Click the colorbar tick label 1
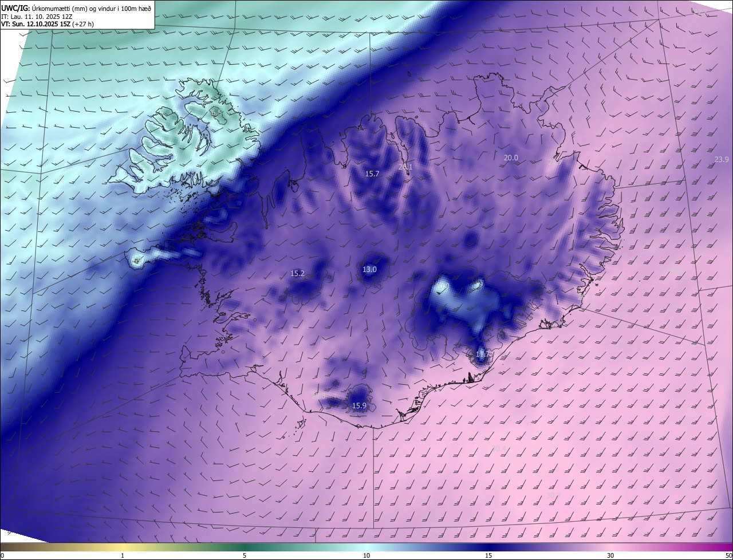Screen dimensions: 733x560 click(123, 555)
